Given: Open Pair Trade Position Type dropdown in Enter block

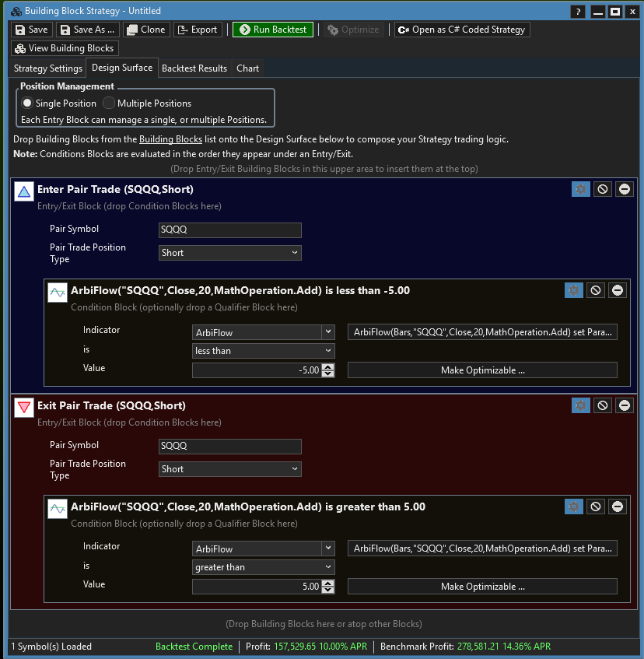Looking at the screenshot, I should click(229, 253).
